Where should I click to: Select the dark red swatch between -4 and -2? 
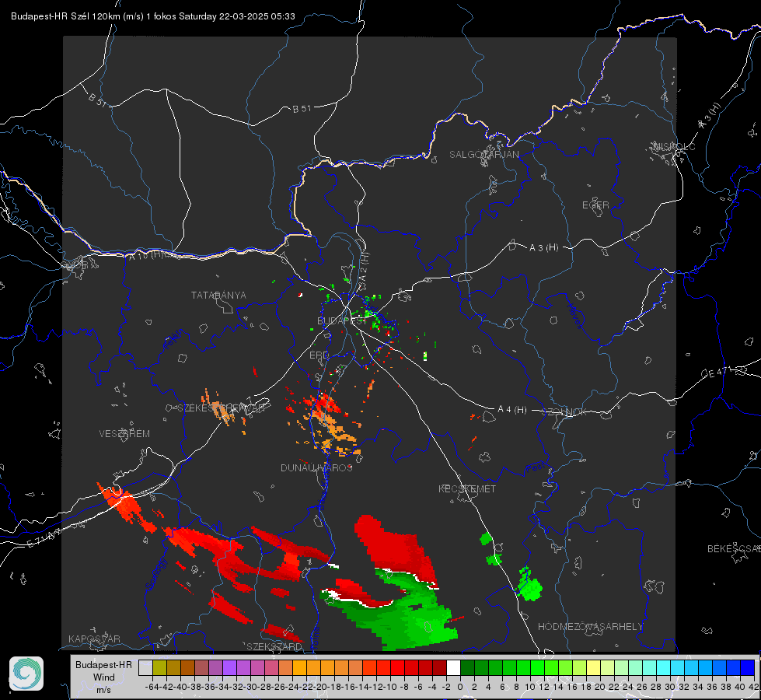(439, 668)
